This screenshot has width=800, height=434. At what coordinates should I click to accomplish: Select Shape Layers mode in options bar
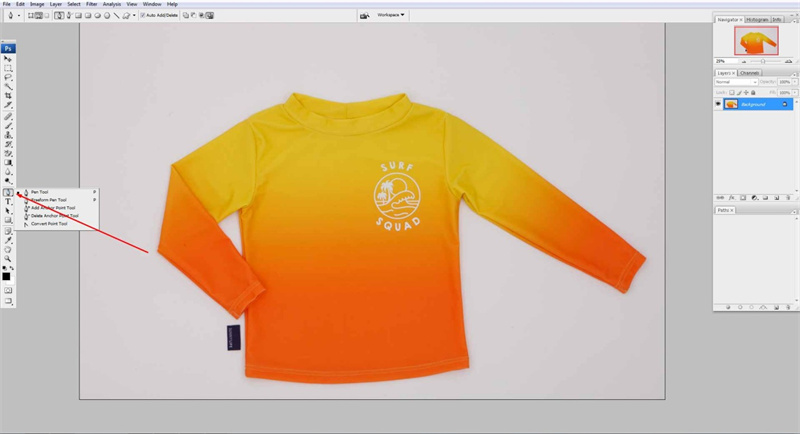pos(31,15)
